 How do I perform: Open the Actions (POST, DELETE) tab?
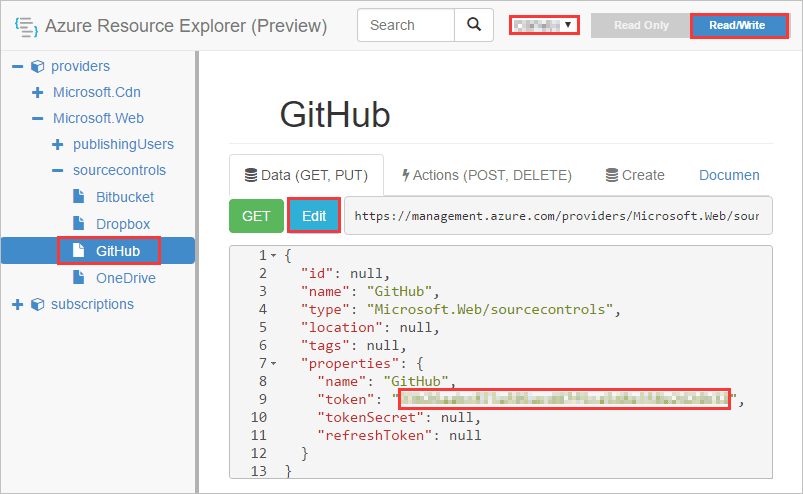[x=487, y=175]
